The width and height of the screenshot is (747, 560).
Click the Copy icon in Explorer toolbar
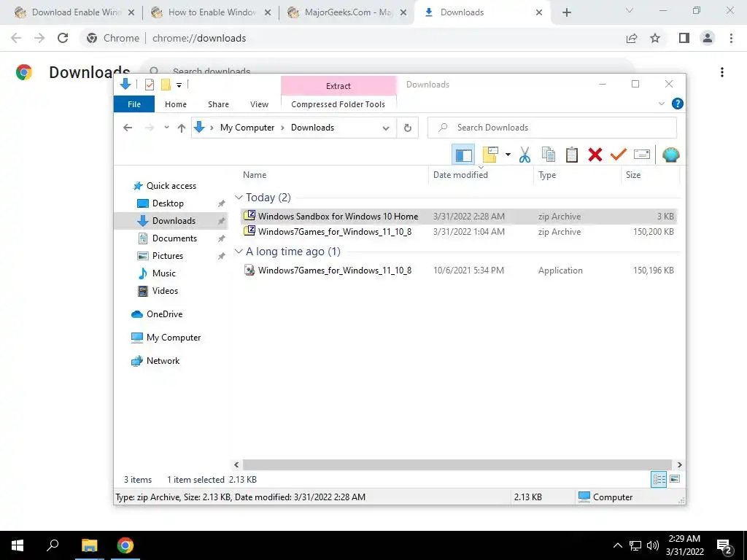[549, 155]
